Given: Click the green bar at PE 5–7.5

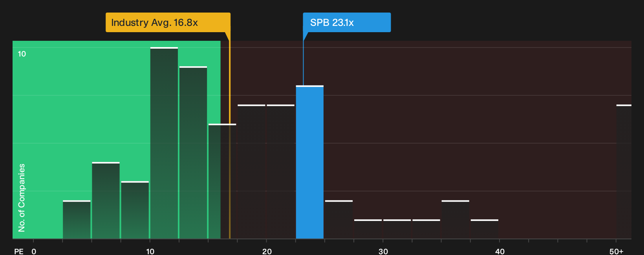Looking at the screenshot, I should tap(106, 200).
